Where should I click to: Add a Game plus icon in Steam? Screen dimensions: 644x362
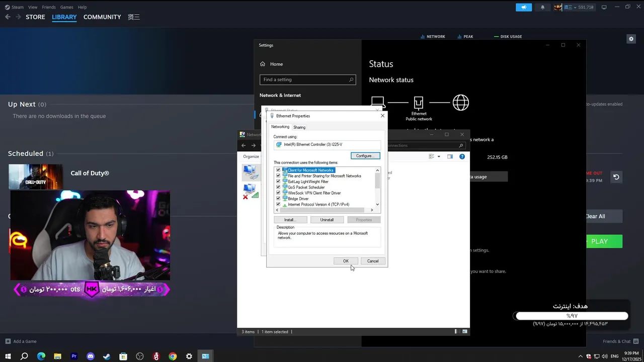8,341
